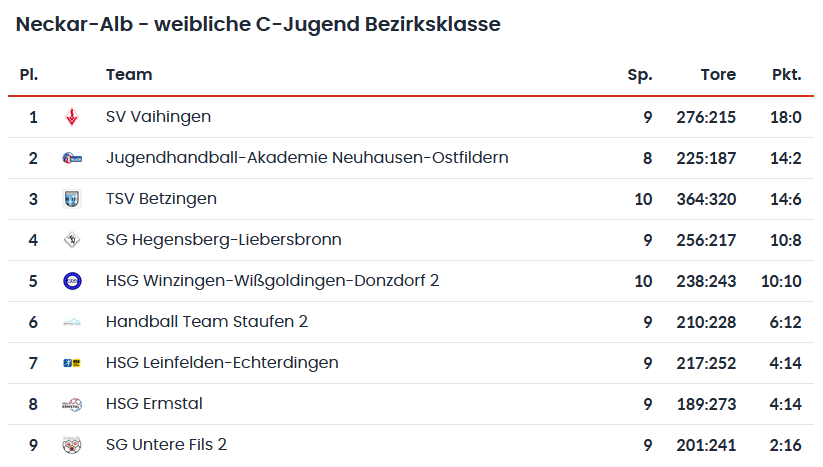The width and height of the screenshot is (823, 467).
Task: Click the SG Untere Fils 2 name
Action: click(x=166, y=445)
